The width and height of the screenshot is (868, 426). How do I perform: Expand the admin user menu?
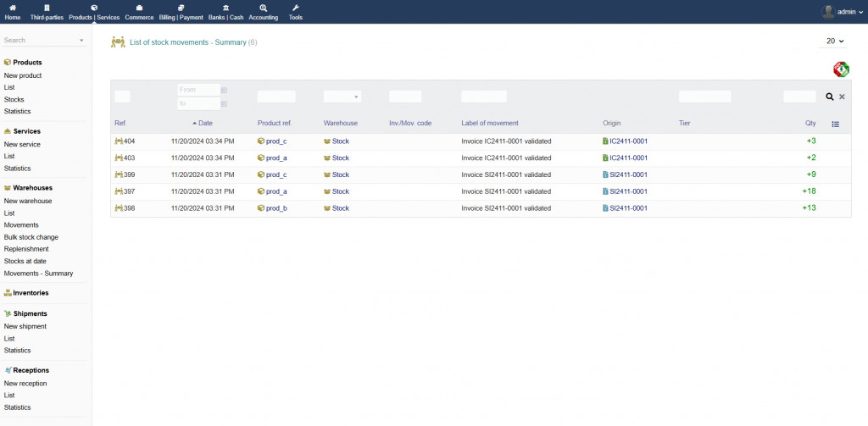click(842, 12)
